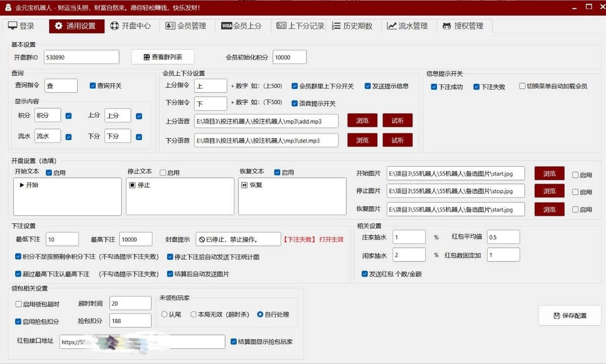Toggle 启用抢包扣分 checkbox
This screenshot has width=606, height=364.
pos(19,322)
